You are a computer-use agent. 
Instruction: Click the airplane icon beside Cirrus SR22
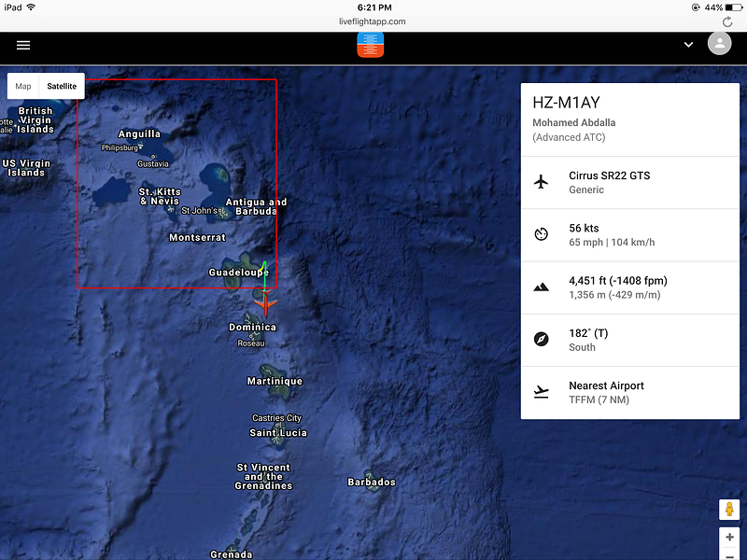[x=541, y=182]
